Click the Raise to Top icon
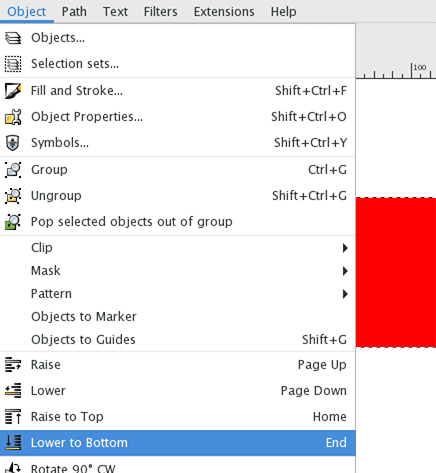The image size is (436, 473). coord(13,417)
